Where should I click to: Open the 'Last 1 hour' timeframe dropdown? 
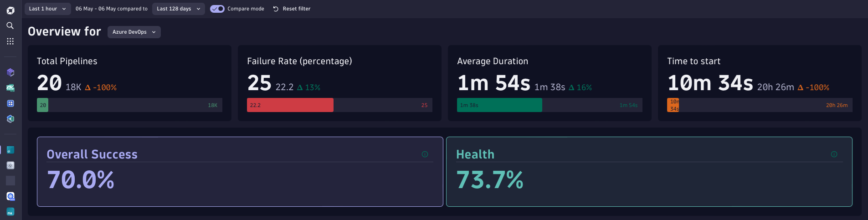click(47, 9)
